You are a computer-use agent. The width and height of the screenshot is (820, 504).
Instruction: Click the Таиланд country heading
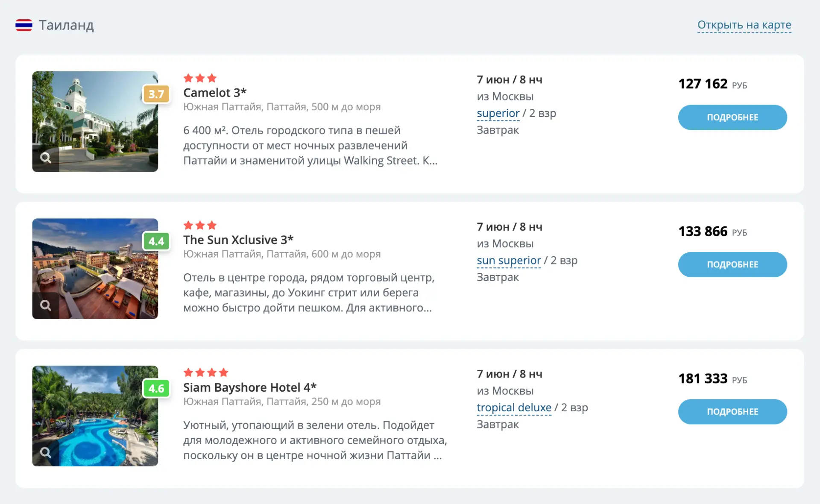pos(66,25)
